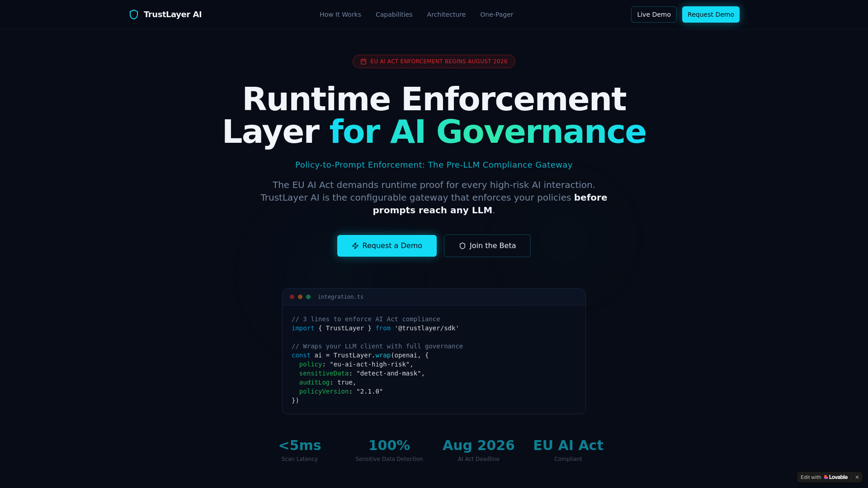Click the "3 lines to enforce" code comment
This screenshot has width=868, height=488.
tap(366, 319)
